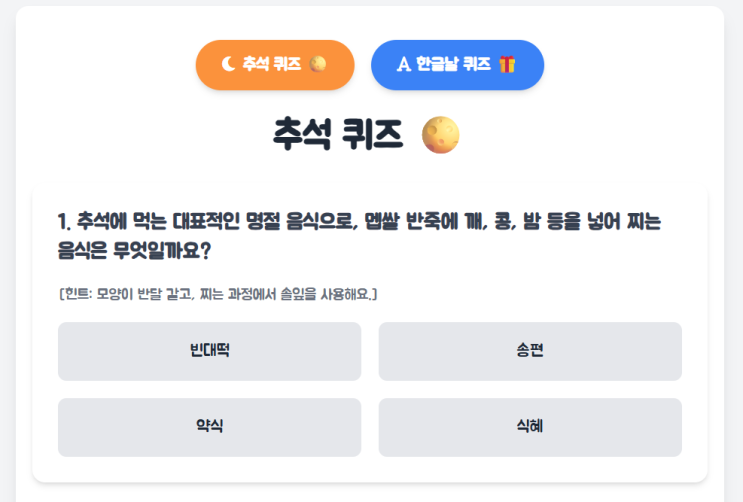Switch to the 추석 퀴즈 tab

coord(275,65)
